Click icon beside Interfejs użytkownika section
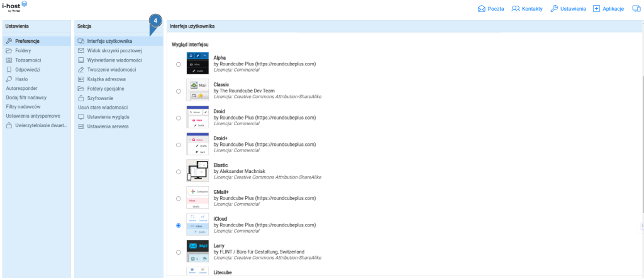The image size is (644, 278). point(81,41)
